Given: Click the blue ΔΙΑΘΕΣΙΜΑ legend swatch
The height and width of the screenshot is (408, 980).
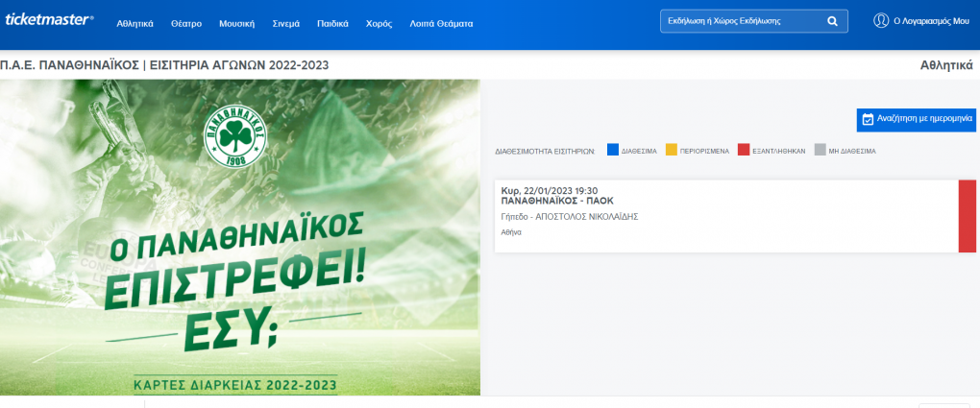Looking at the screenshot, I should (613, 150).
